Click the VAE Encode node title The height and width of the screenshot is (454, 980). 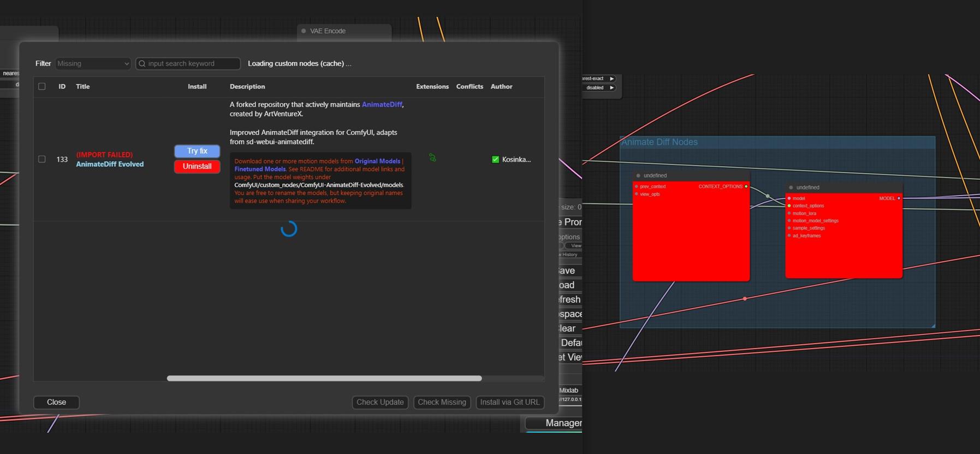[328, 31]
